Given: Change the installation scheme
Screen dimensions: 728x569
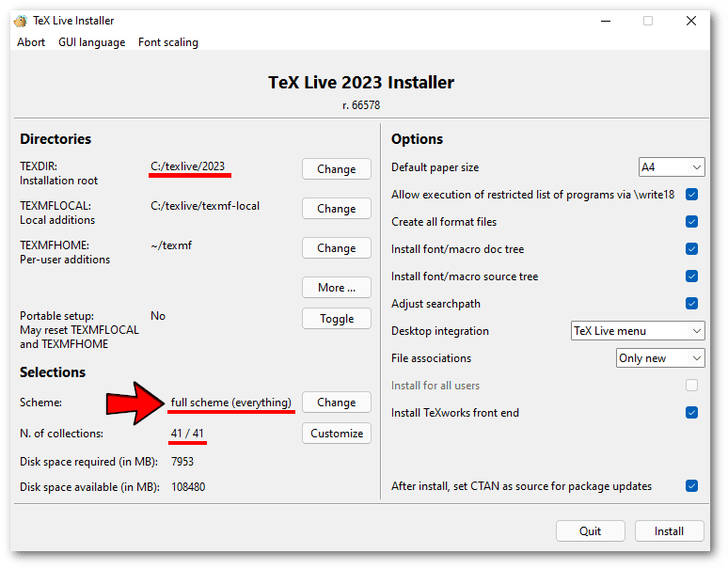Looking at the screenshot, I should point(336,403).
